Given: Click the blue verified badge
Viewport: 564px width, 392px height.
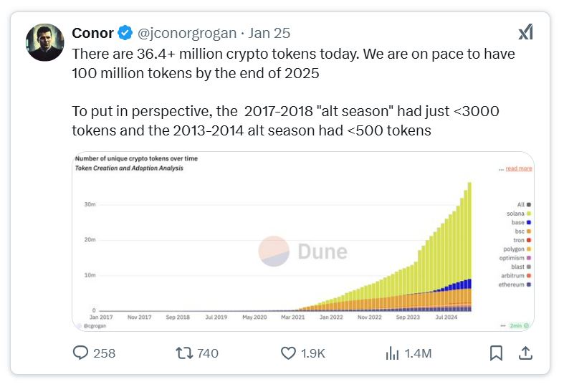Looking at the screenshot, I should click(x=125, y=33).
